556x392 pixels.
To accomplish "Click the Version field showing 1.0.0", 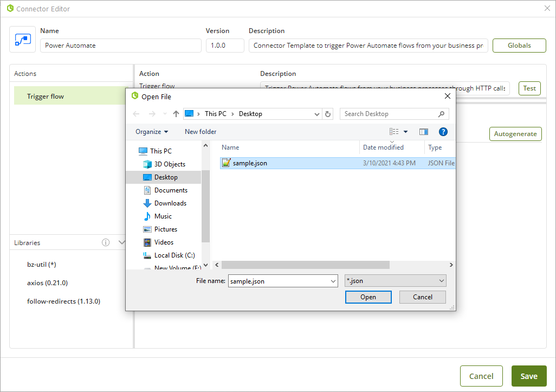I will [x=225, y=46].
